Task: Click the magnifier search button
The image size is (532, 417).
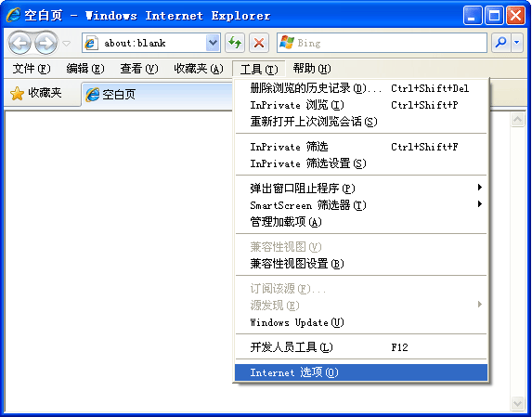Action: click(500, 43)
